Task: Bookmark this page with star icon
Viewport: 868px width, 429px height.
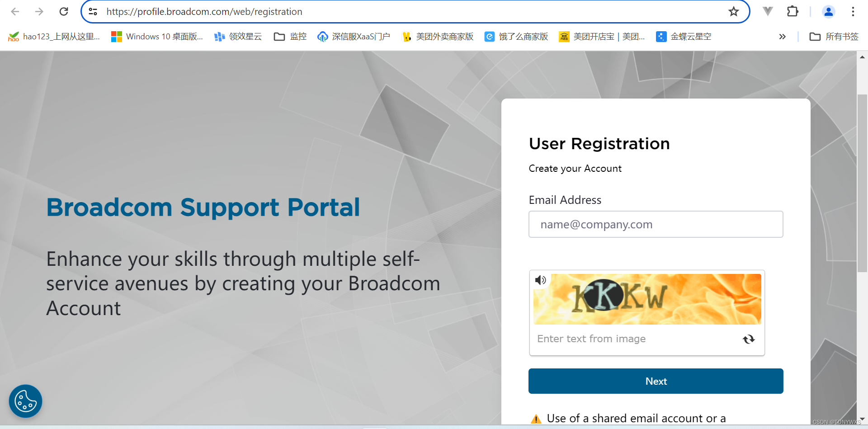Action: 733,12
